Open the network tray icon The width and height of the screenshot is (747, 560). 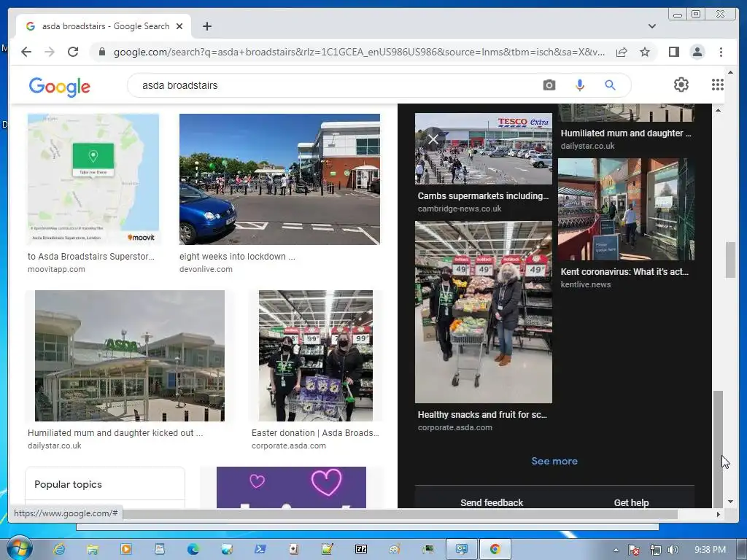[656, 550]
